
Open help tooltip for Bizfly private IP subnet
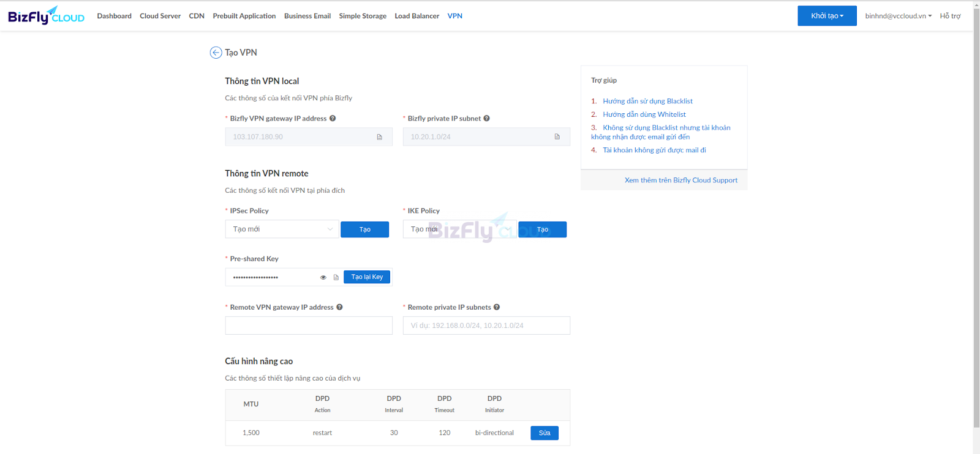[486, 119]
